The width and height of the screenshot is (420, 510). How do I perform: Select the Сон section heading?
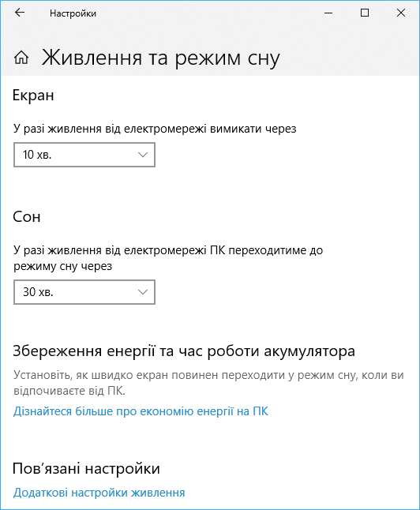(x=27, y=216)
